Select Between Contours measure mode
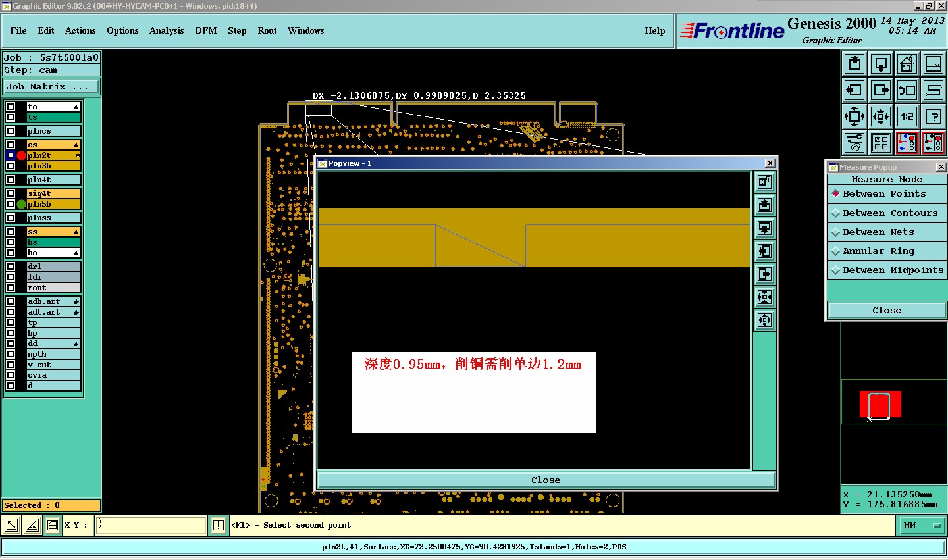The image size is (948, 560). [x=887, y=213]
